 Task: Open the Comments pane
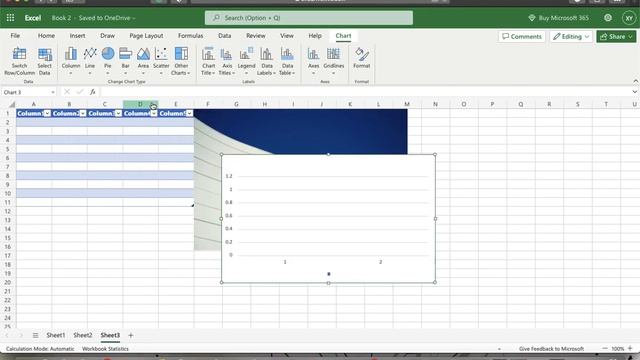coord(522,36)
